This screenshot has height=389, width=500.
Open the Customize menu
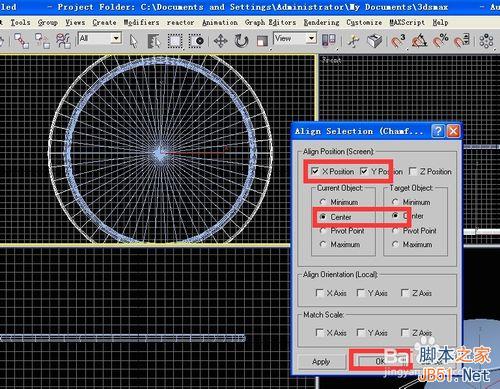pos(364,22)
